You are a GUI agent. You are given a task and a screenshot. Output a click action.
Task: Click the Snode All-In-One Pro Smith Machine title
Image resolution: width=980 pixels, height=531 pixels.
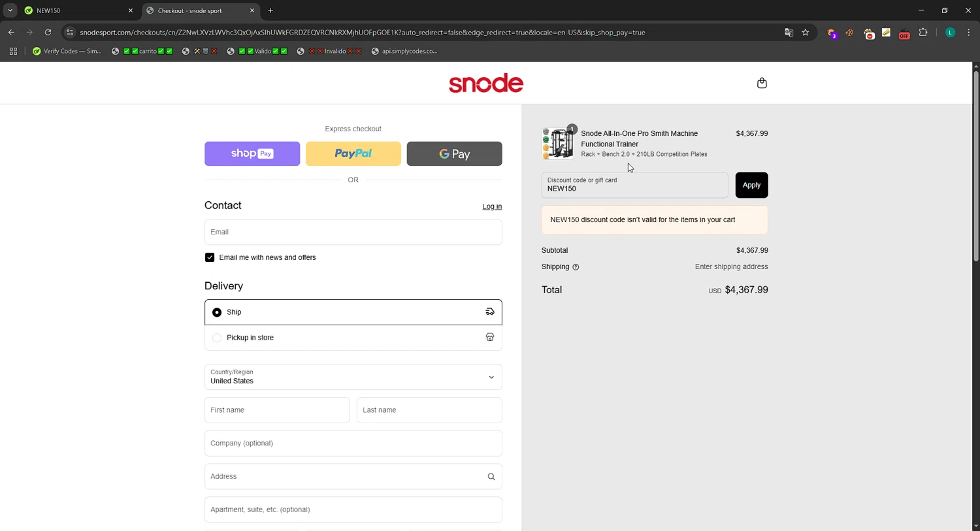point(640,138)
